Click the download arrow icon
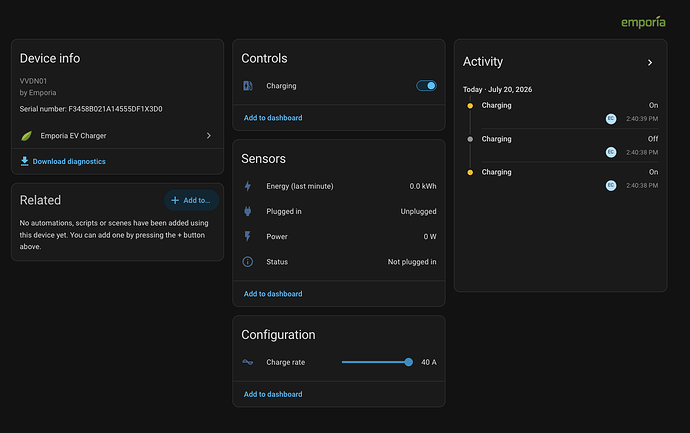690x433 pixels. 25,161
